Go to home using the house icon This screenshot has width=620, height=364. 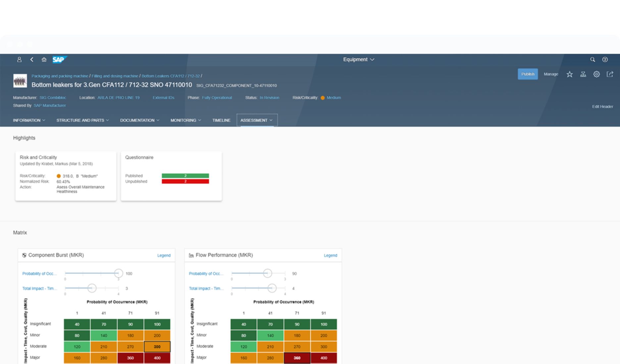pyautogui.click(x=44, y=60)
